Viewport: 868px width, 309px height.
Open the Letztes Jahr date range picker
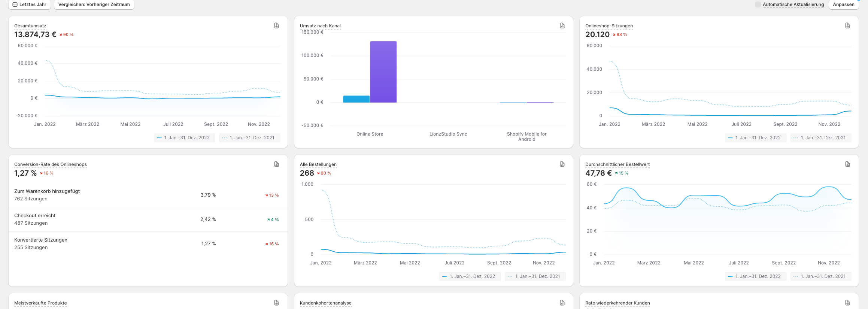point(30,4)
